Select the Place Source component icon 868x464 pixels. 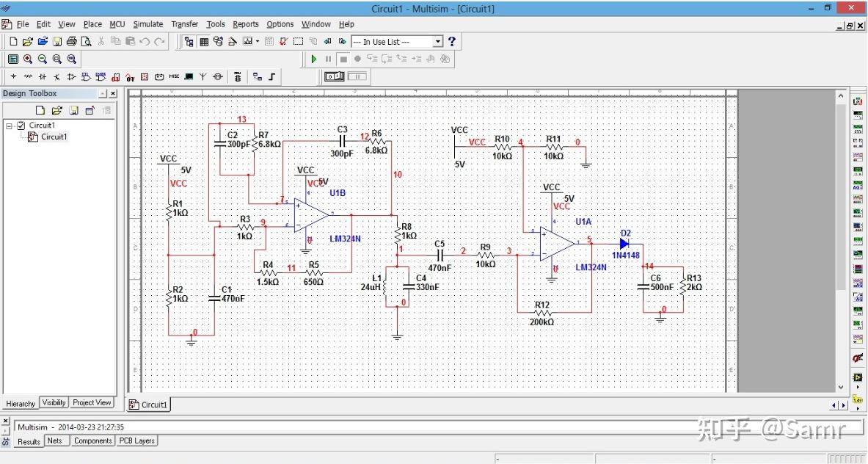[x=13, y=76]
